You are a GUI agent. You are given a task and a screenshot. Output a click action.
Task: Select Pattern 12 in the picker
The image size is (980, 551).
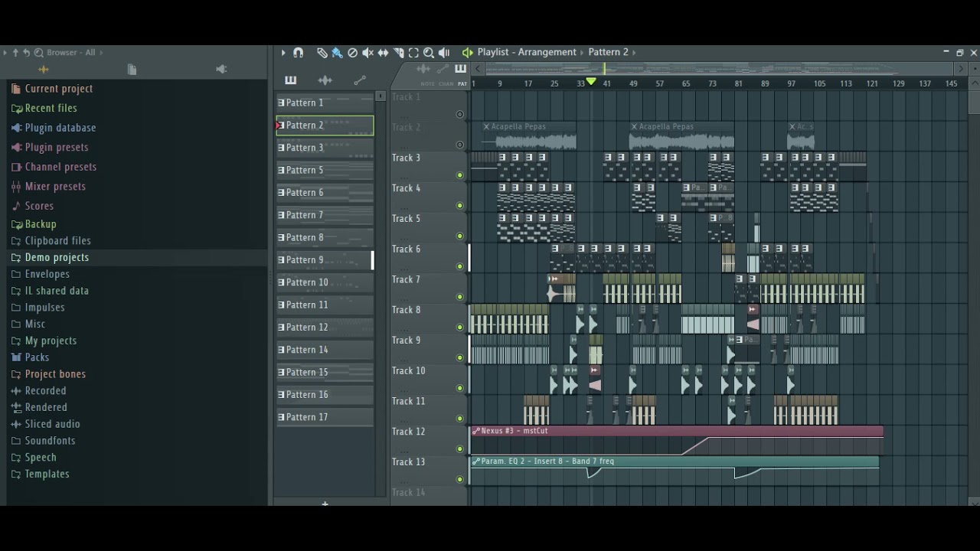(x=325, y=328)
